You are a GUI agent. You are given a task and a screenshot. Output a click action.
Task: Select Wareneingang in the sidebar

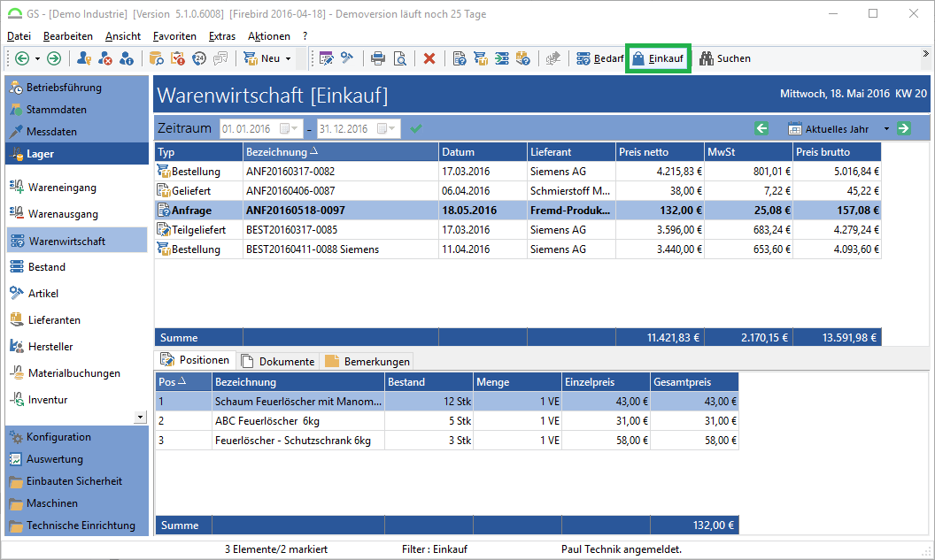pos(62,187)
